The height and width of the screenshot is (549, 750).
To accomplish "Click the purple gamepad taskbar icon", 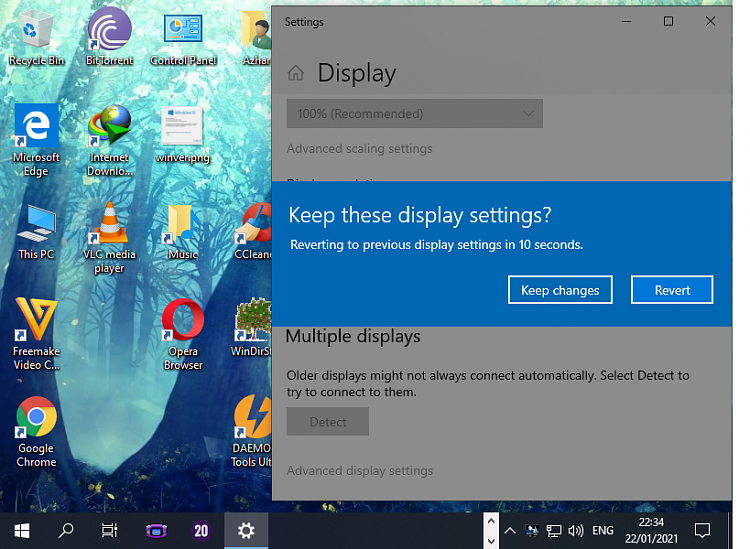I will tap(156, 530).
